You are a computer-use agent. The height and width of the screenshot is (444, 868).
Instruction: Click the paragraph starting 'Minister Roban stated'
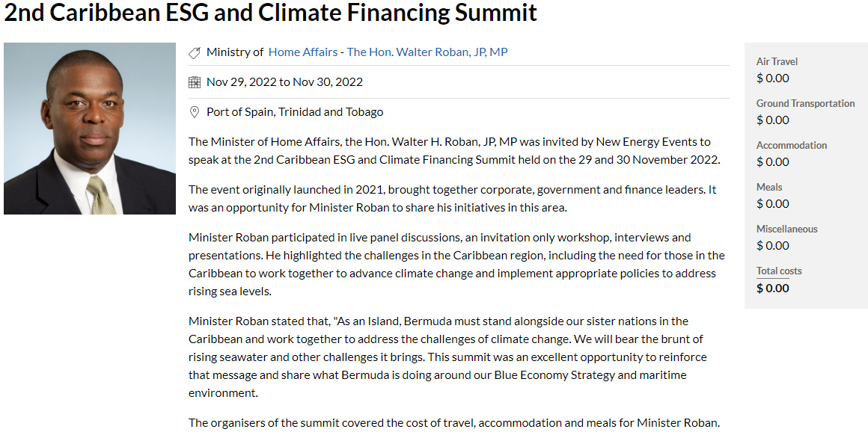coord(447,357)
